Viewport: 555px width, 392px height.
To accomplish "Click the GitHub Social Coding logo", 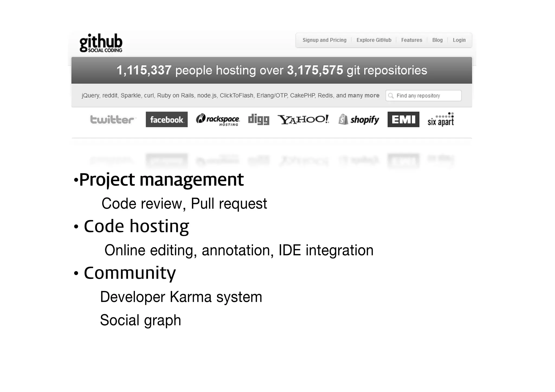I will (x=101, y=43).
